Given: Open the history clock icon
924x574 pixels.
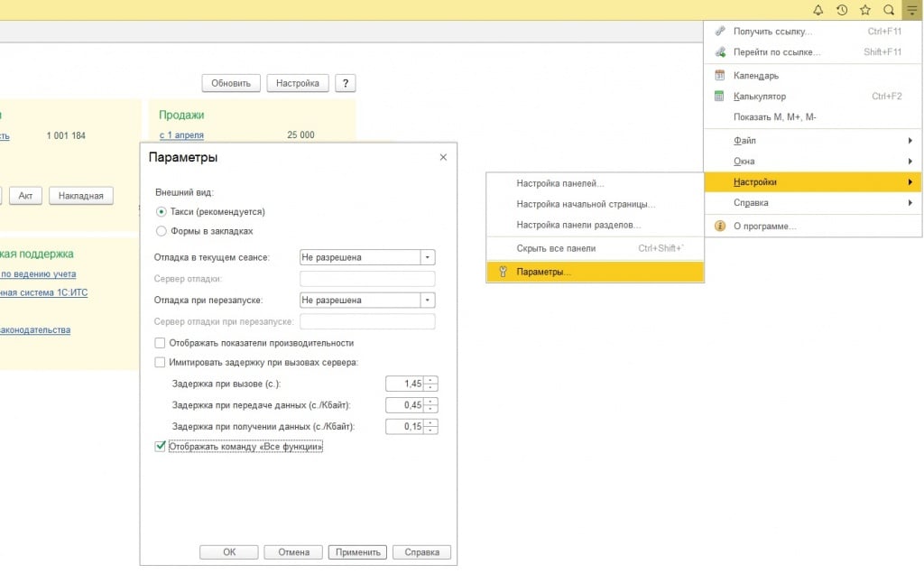Looking at the screenshot, I should click(842, 10).
